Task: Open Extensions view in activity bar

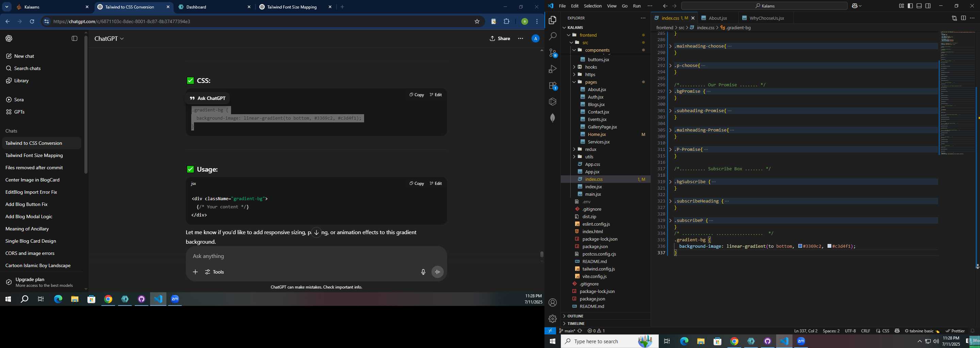Action: pos(552,86)
